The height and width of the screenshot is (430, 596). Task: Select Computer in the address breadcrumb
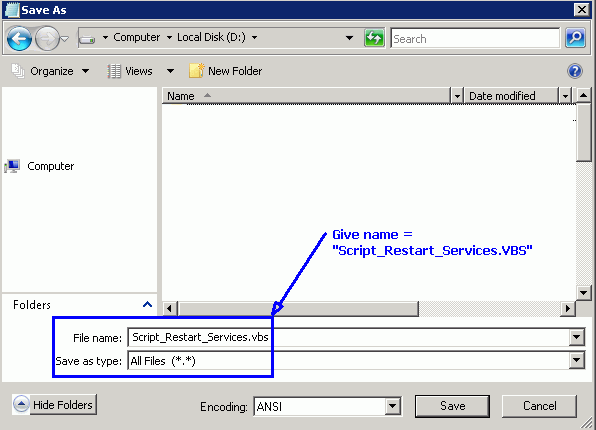[x=136, y=37]
